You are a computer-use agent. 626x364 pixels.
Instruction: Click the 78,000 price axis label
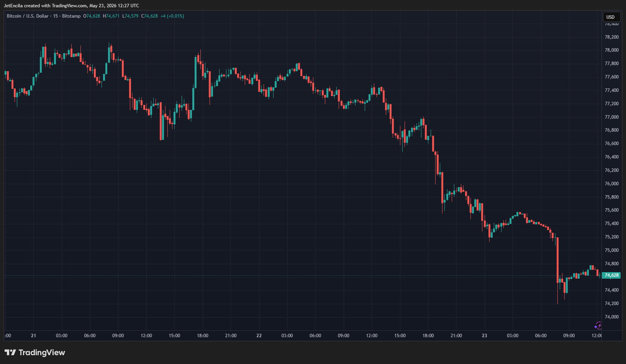[x=611, y=50]
